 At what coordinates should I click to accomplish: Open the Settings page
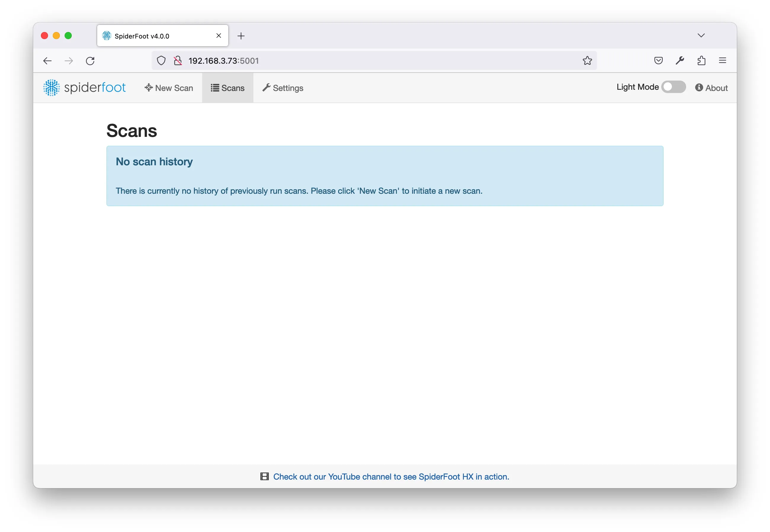click(283, 88)
